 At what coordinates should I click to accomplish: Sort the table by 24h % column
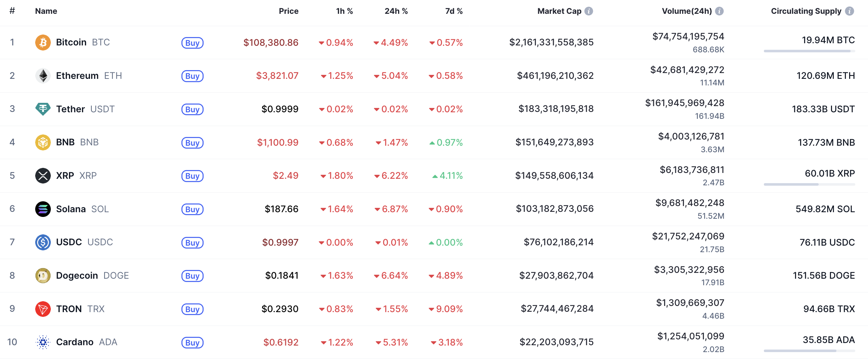pos(396,11)
